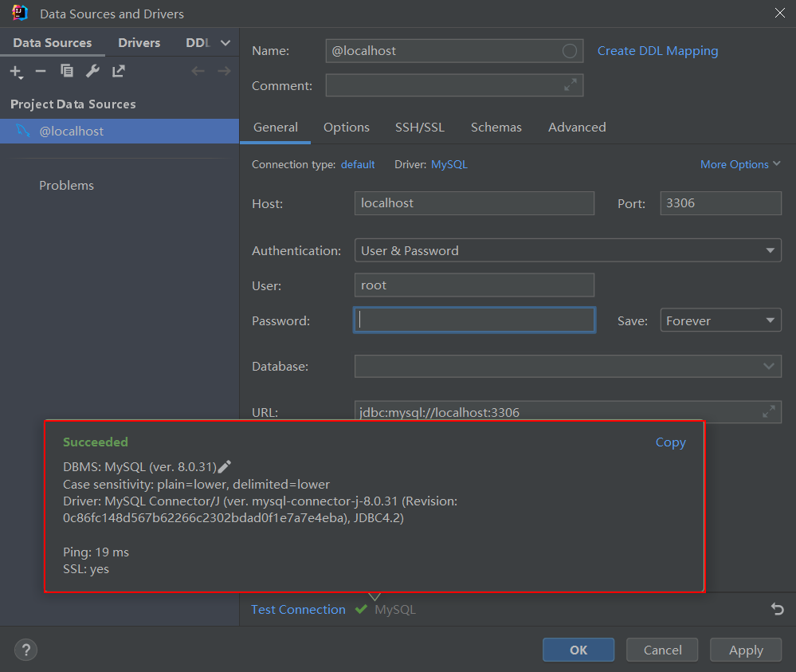Go back with left arrow icon
This screenshot has width=796, height=672.
198,71
